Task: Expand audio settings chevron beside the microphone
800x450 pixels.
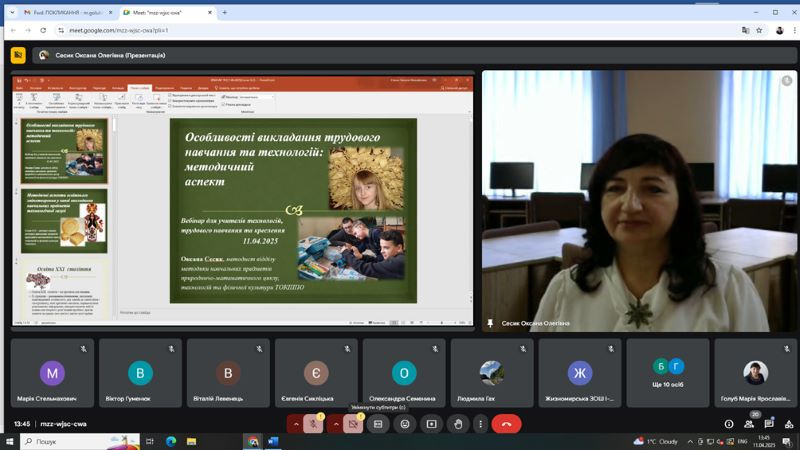Action: point(295,424)
